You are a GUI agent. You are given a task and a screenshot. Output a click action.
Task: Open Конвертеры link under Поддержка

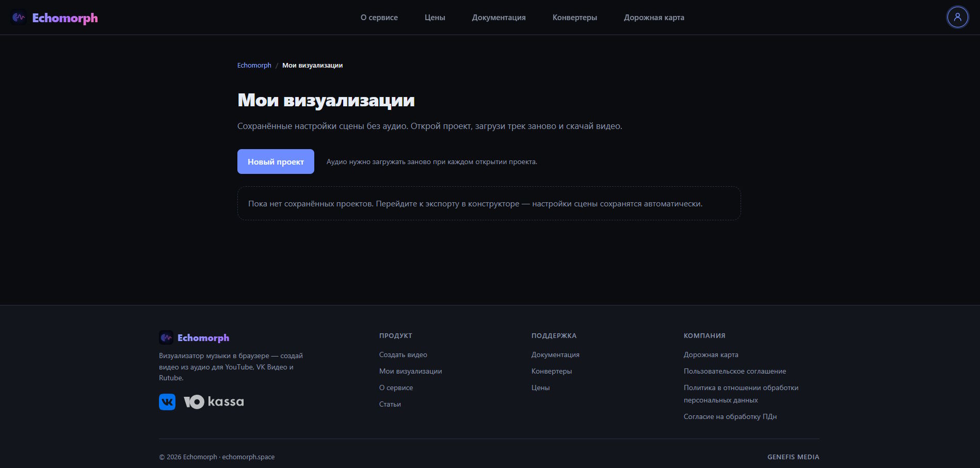point(552,371)
